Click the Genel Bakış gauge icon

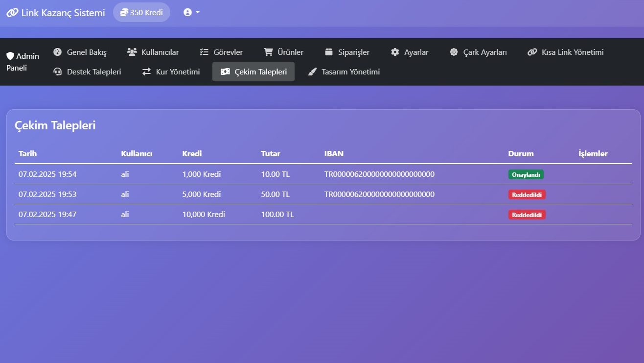(58, 52)
